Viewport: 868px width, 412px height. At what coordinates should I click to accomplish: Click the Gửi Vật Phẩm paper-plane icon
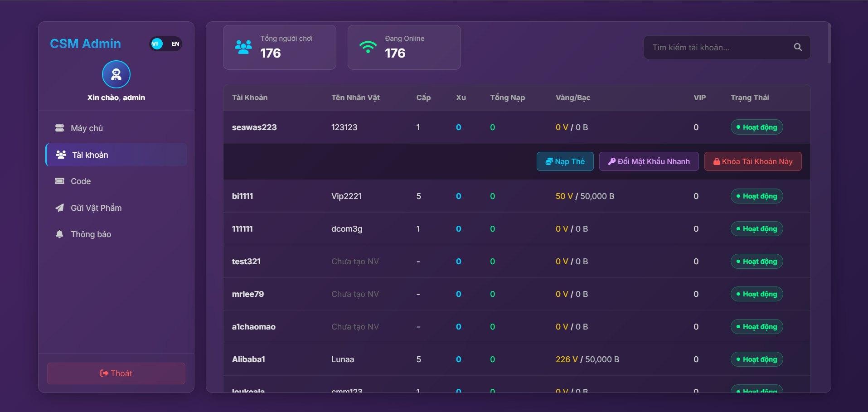click(59, 208)
